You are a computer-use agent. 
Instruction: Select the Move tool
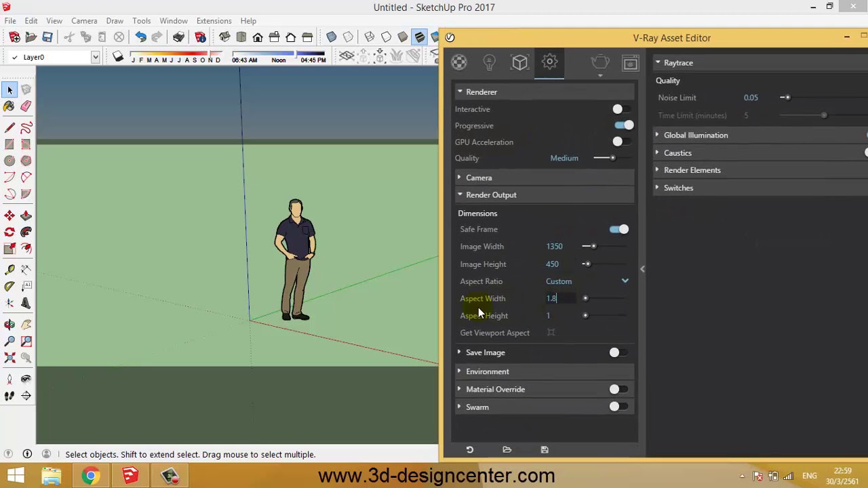[x=9, y=216]
